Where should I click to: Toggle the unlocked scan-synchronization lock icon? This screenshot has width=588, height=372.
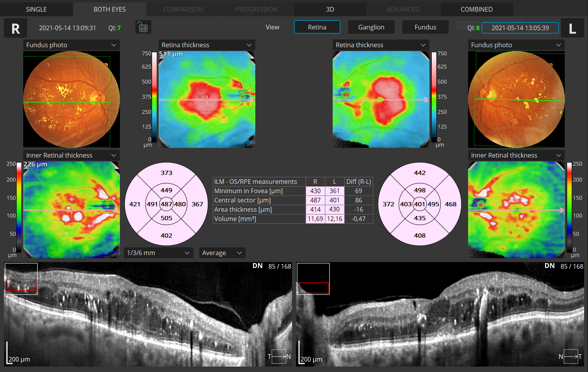pyautogui.click(x=143, y=27)
